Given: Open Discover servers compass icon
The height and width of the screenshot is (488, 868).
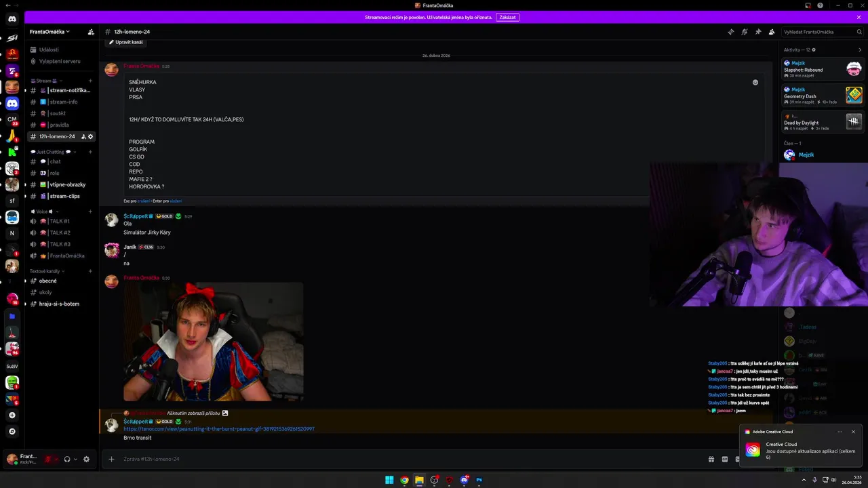Looking at the screenshot, I should tap(12, 431).
